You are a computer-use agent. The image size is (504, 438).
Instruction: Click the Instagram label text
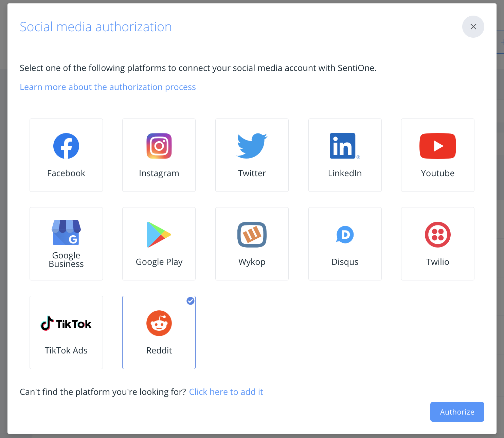[x=159, y=174]
